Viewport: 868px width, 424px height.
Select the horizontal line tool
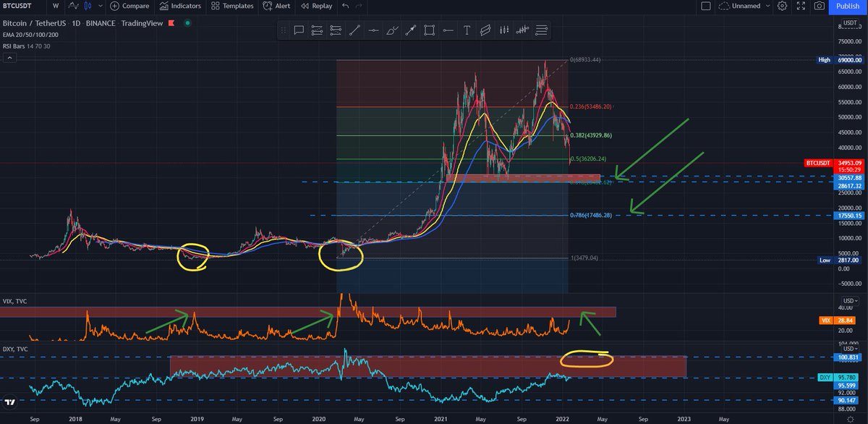[374, 30]
